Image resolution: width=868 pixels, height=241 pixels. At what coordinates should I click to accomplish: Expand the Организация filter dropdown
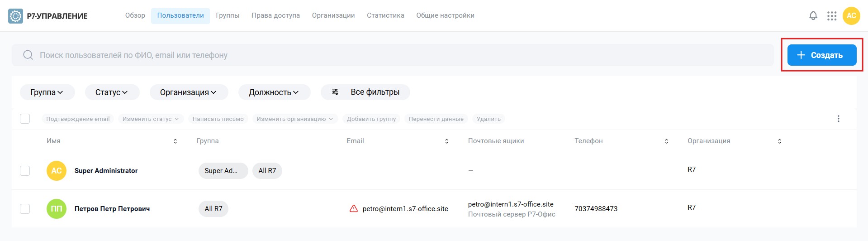pos(189,92)
